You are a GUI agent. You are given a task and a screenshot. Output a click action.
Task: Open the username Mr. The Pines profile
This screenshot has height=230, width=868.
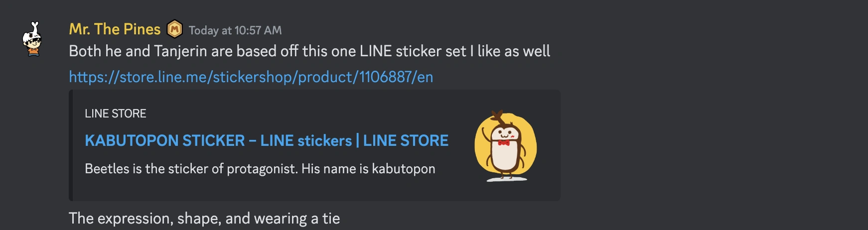point(115,29)
